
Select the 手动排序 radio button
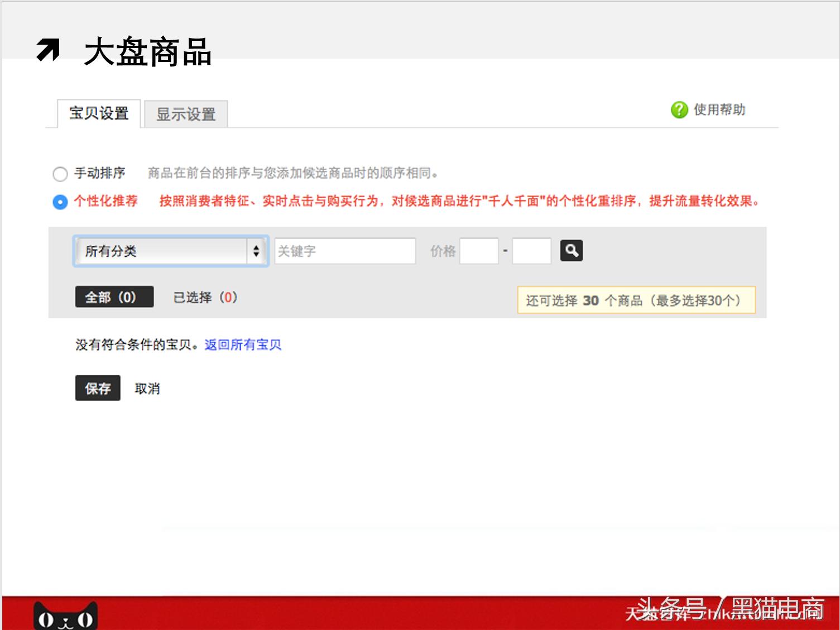(60, 174)
